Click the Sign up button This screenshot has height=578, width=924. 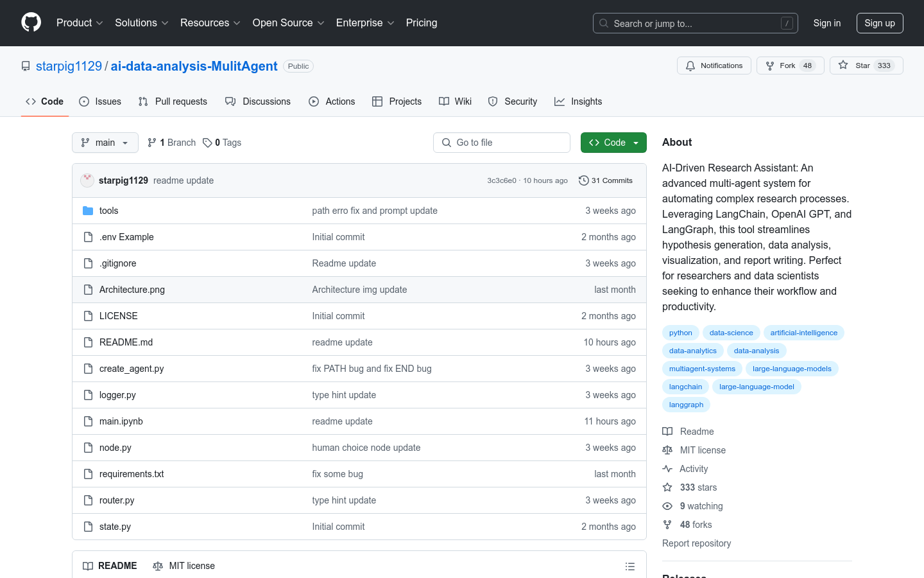click(880, 22)
